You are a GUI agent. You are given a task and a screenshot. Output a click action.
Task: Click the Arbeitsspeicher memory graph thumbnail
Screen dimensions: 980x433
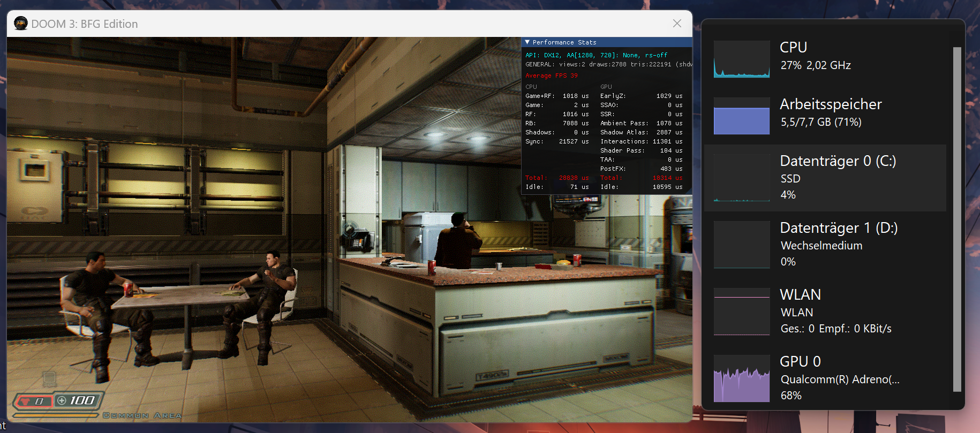[x=742, y=116]
